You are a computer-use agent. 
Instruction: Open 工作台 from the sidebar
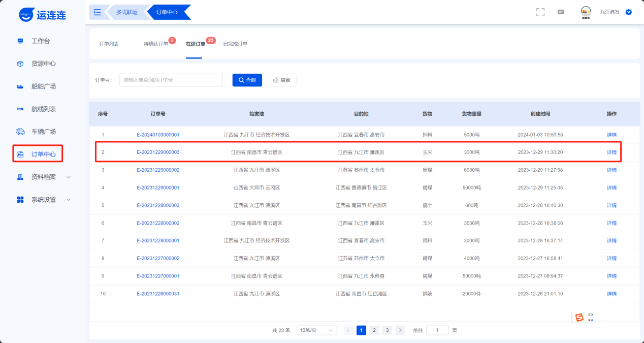[40, 41]
